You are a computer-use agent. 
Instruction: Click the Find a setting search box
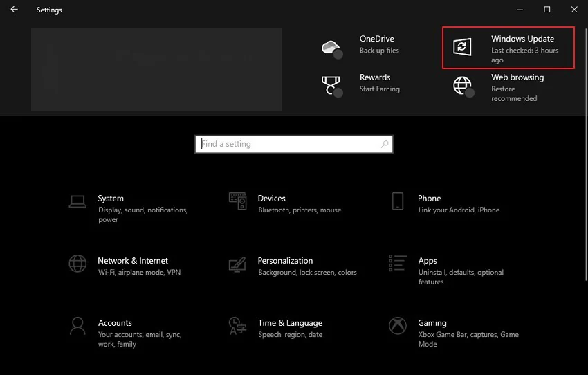point(287,144)
